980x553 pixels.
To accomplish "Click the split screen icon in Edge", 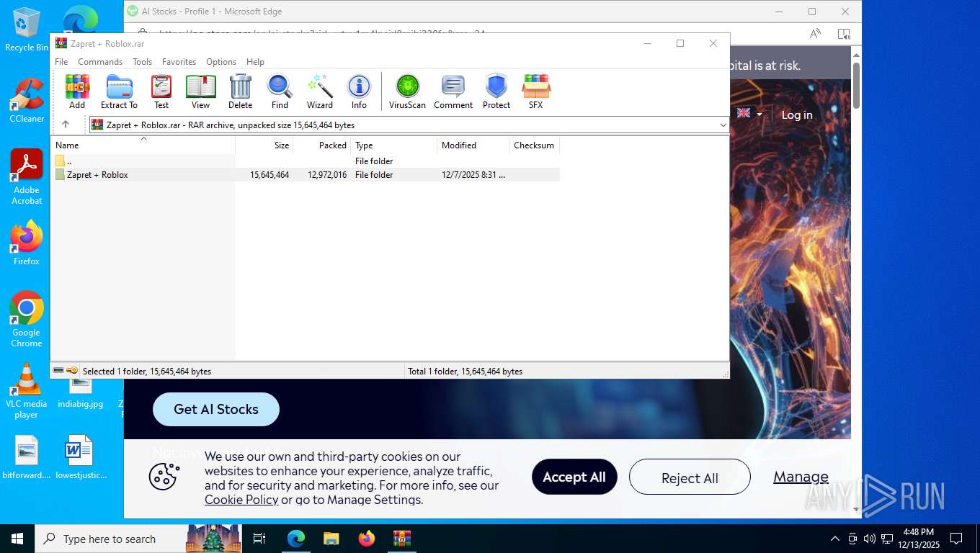I will pyautogui.click(x=844, y=34).
